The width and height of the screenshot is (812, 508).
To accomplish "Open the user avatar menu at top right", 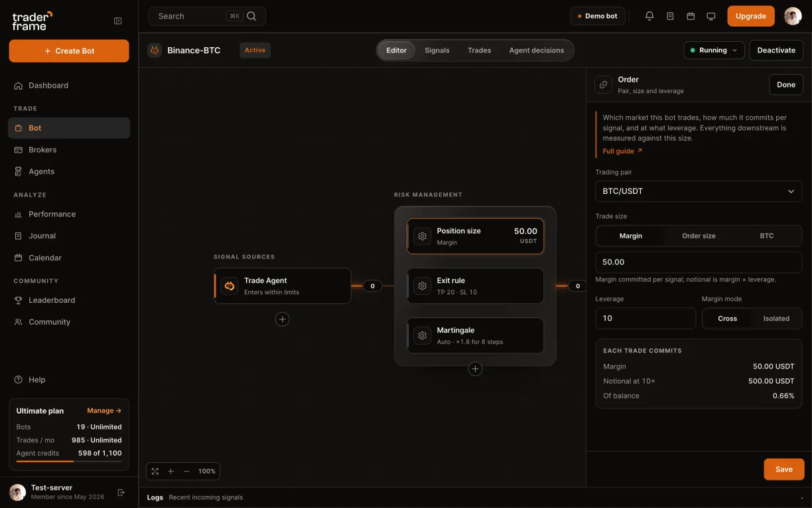I will (793, 16).
